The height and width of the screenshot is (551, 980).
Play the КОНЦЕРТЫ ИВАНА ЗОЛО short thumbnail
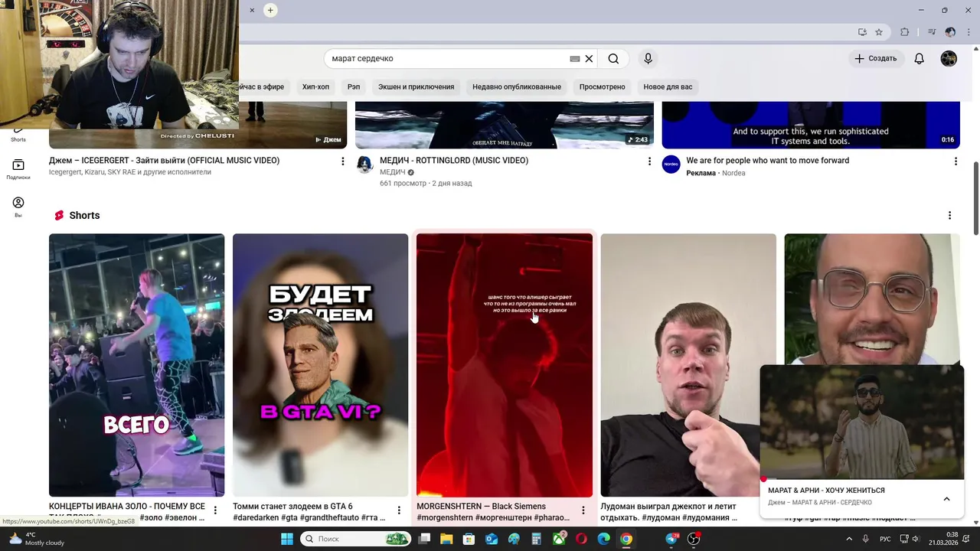click(x=136, y=365)
